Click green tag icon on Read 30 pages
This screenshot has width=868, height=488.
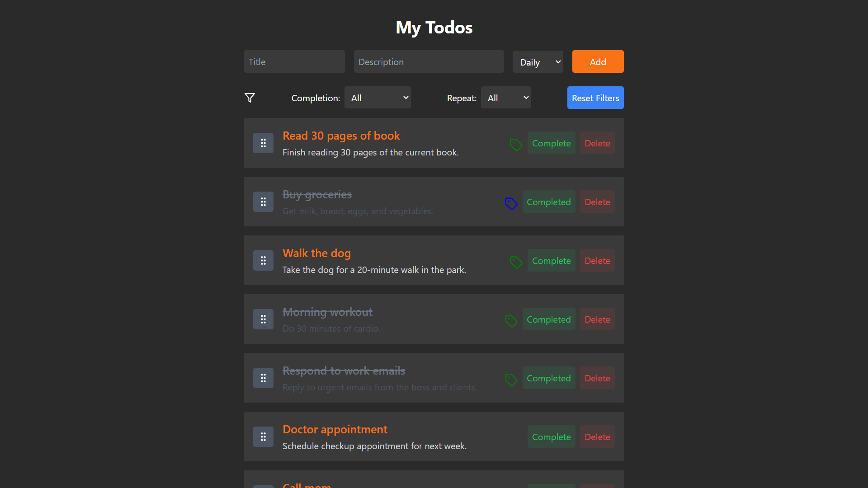[x=516, y=145]
